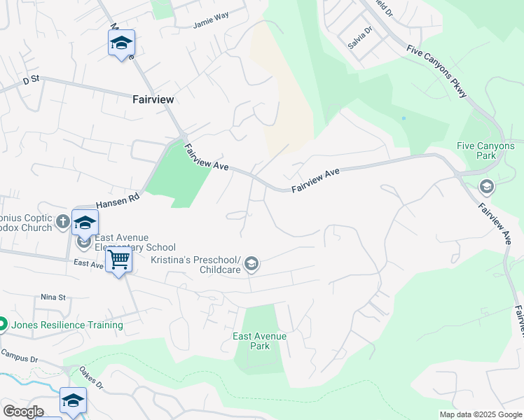Click the Map data ©2025 Google attribution

[481, 415]
